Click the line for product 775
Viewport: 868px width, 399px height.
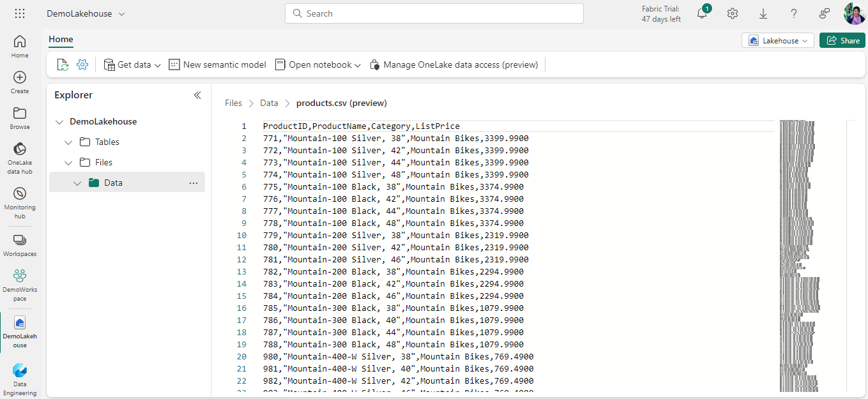click(393, 187)
